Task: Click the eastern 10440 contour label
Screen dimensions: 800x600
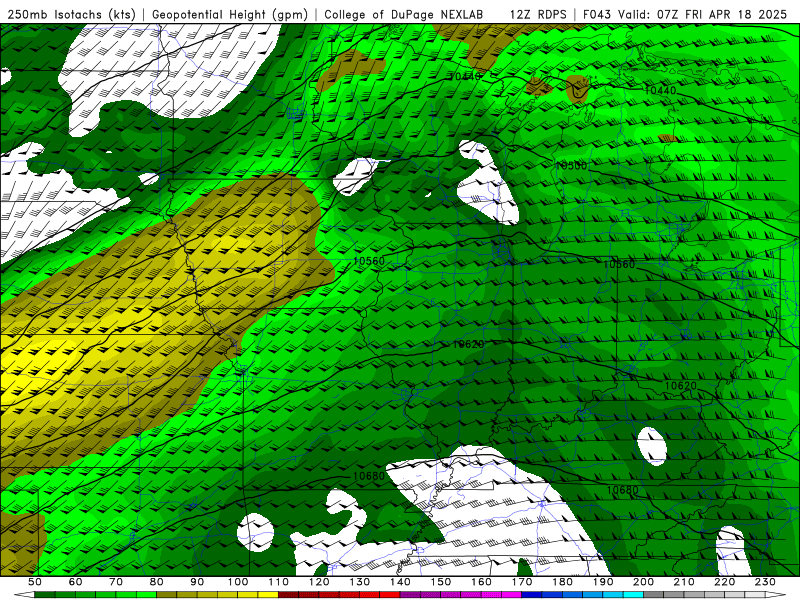Action: point(660,90)
